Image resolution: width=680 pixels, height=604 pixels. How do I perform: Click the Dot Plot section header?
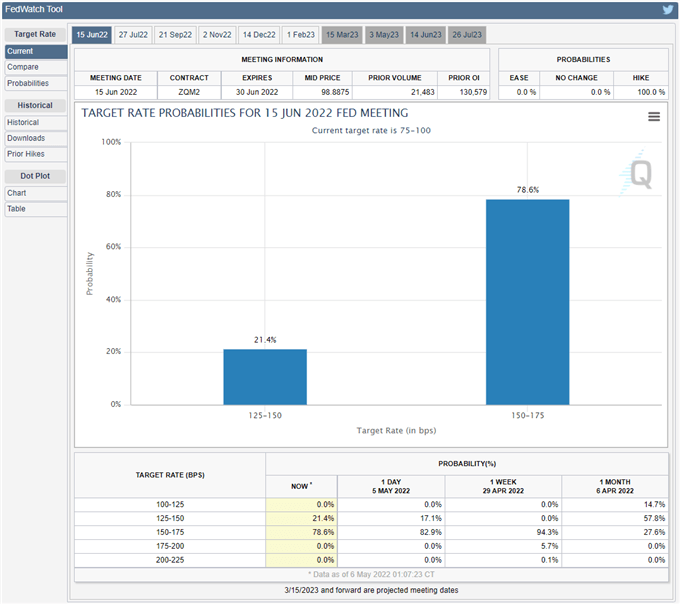pos(35,176)
